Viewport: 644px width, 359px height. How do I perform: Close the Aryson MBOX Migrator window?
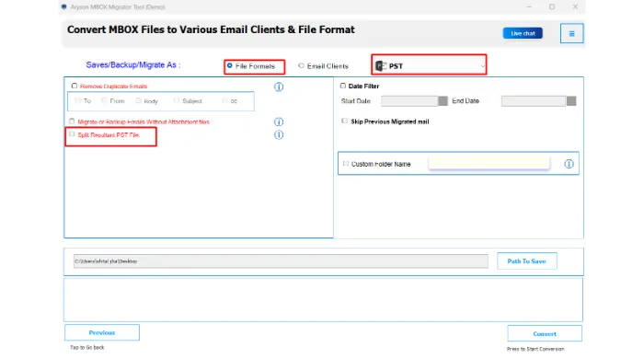pyautogui.click(x=575, y=7)
